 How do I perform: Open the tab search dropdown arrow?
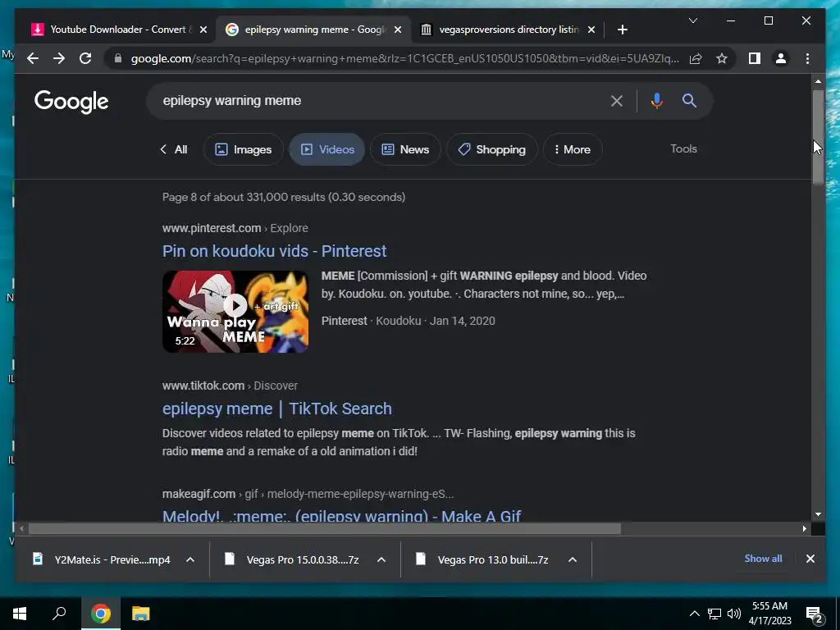click(692, 21)
